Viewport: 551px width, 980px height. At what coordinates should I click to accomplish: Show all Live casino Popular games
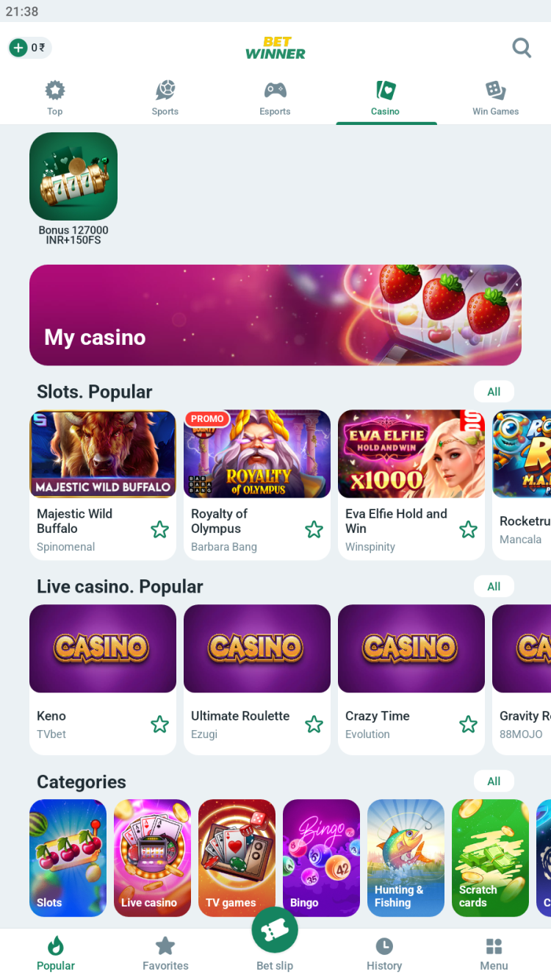[494, 587]
